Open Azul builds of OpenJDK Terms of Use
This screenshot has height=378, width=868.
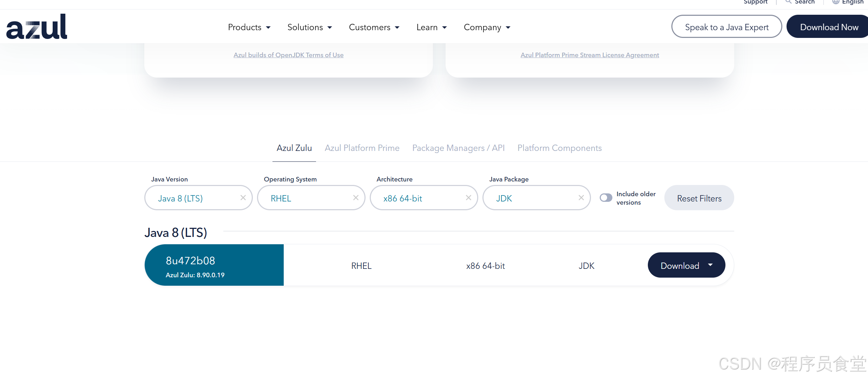(289, 55)
